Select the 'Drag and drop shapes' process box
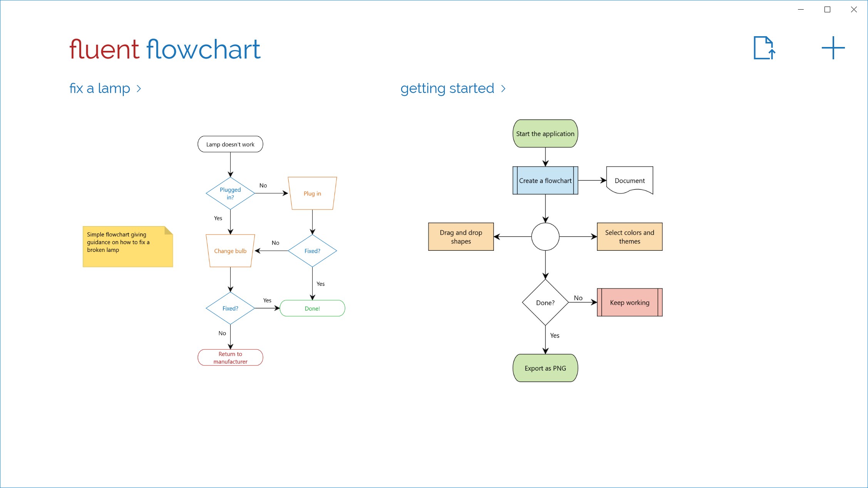The width and height of the screenshot is (868, 488). coord(461,236)
